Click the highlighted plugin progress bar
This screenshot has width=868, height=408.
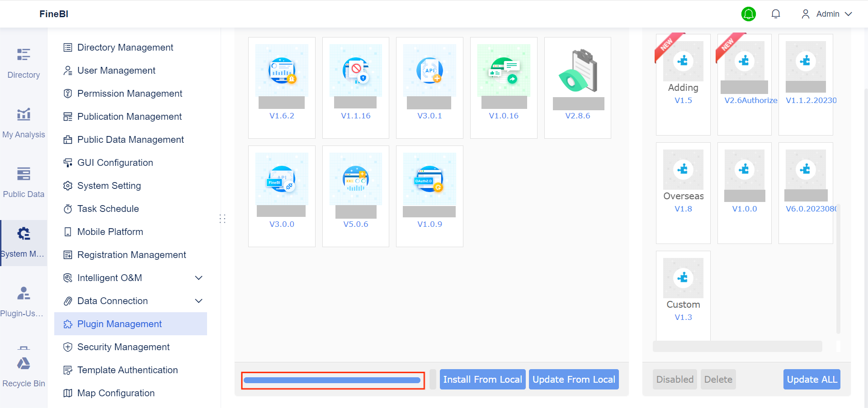(x=333, y=380)
